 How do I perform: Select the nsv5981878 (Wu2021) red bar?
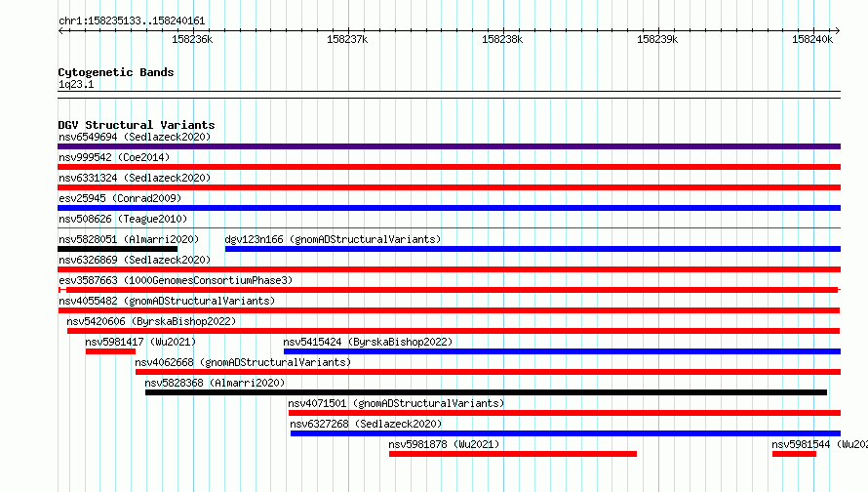[x=513, y=454]
